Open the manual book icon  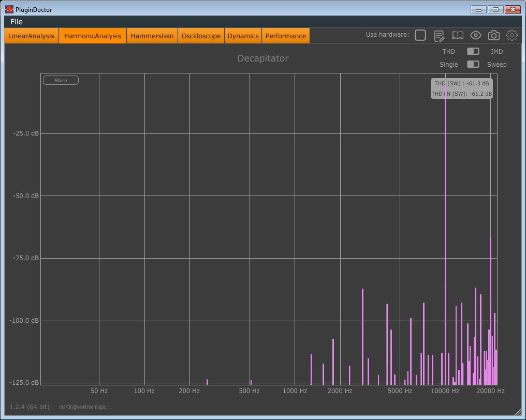(x=457, y=35)
